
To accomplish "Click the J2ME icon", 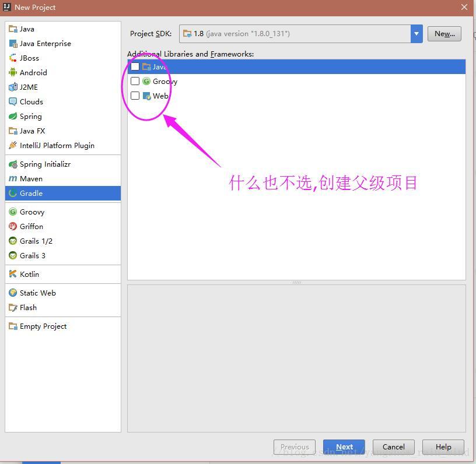I will [13, 87].
